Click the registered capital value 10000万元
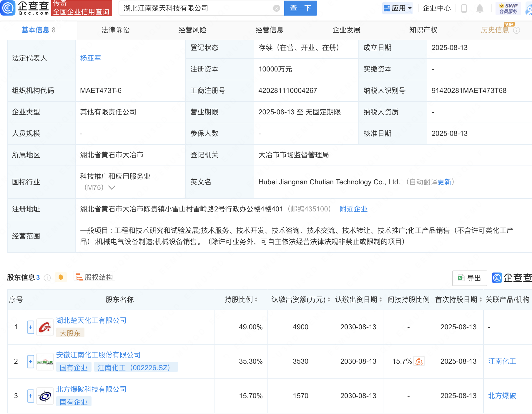532x414 pixels. click(x=275, y=69)
